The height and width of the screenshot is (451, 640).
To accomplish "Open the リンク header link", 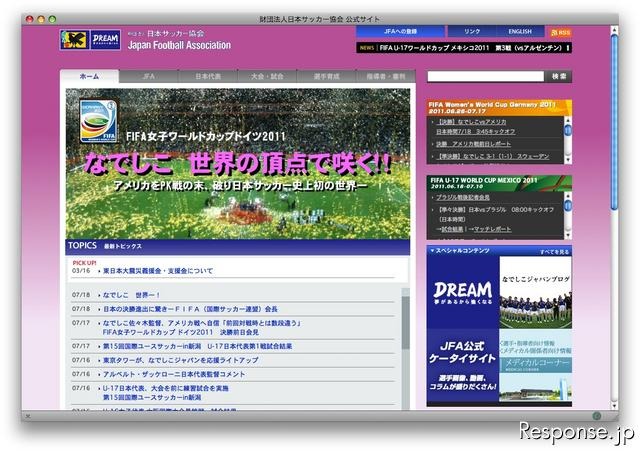I will (472, 31).
